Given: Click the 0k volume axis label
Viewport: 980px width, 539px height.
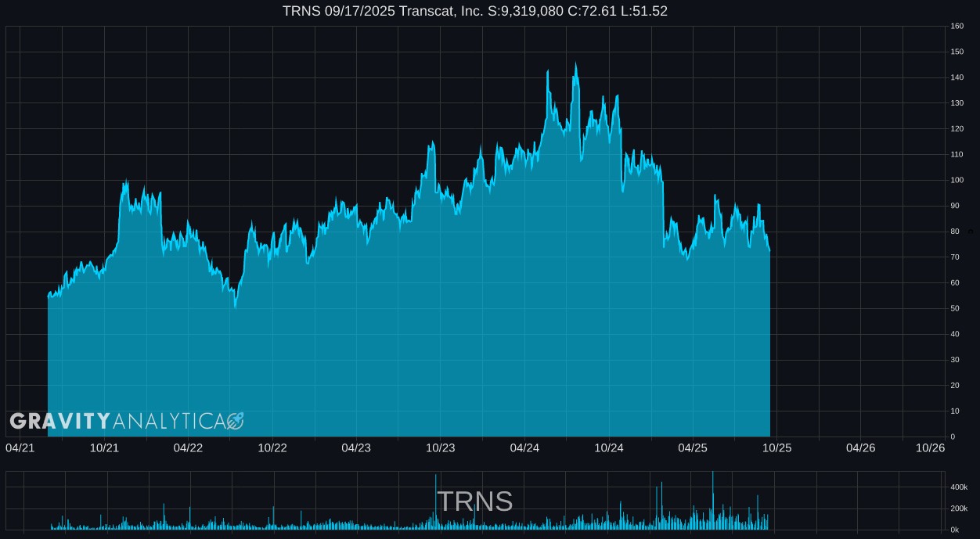Looking at the screenshot, I should pyautogui.click(x=955, y=530).
